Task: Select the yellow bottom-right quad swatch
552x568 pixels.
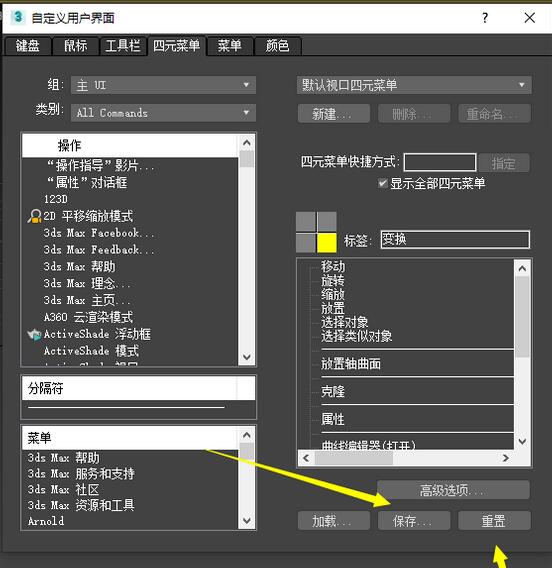Action: (x=327, y=243)
